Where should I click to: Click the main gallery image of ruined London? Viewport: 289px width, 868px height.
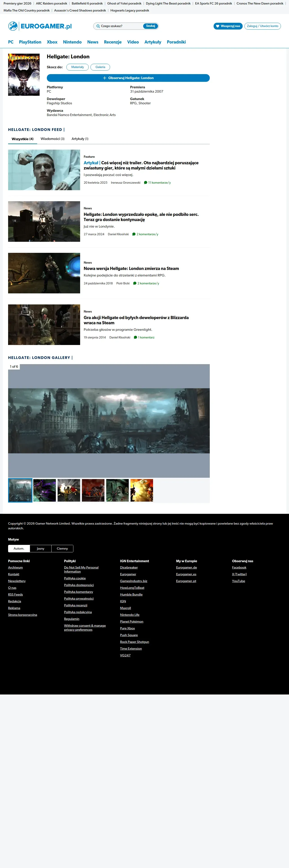pyautogui.click(x=109, y=421)
